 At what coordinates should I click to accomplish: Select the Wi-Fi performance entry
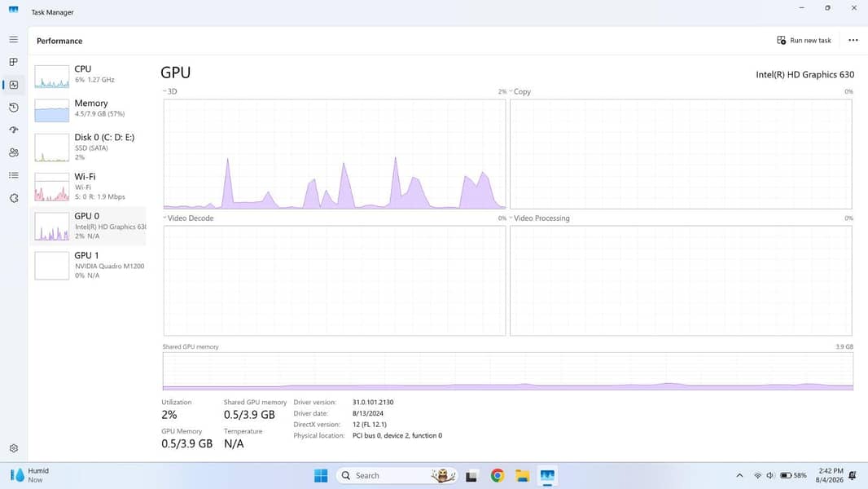coord(89,187)
